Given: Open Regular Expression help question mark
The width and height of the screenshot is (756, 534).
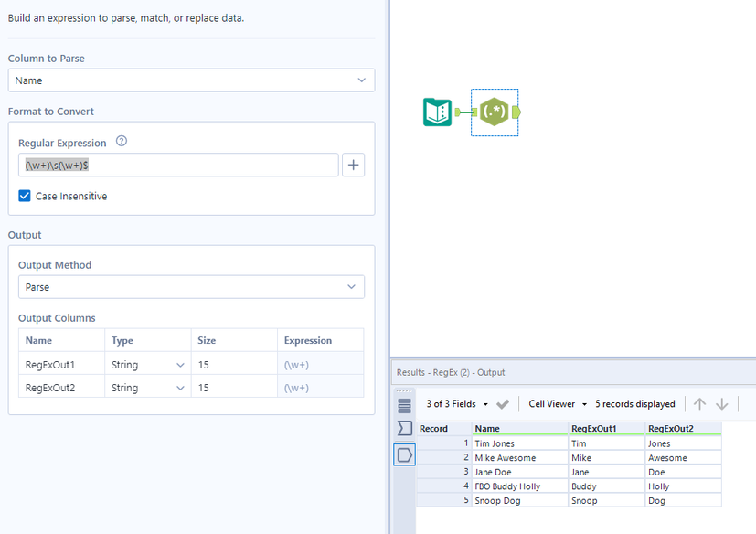Looking at the screenshot, I should point(122,142).
